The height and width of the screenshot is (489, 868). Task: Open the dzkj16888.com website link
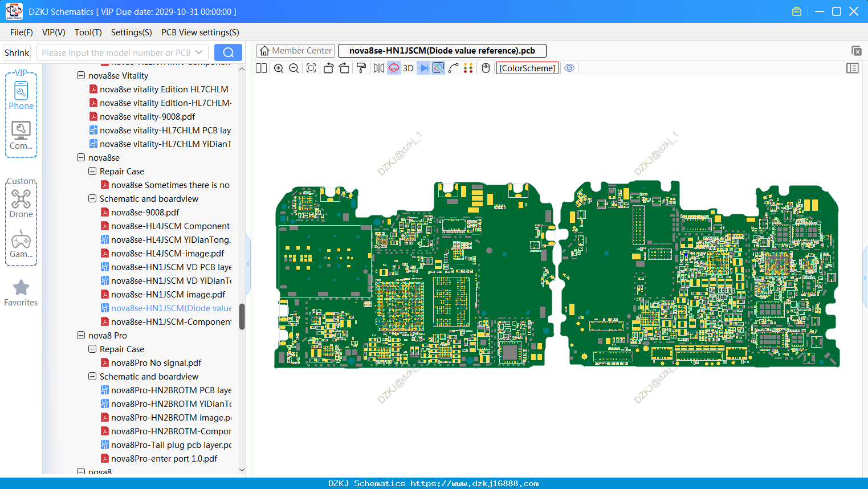[474, 483]
